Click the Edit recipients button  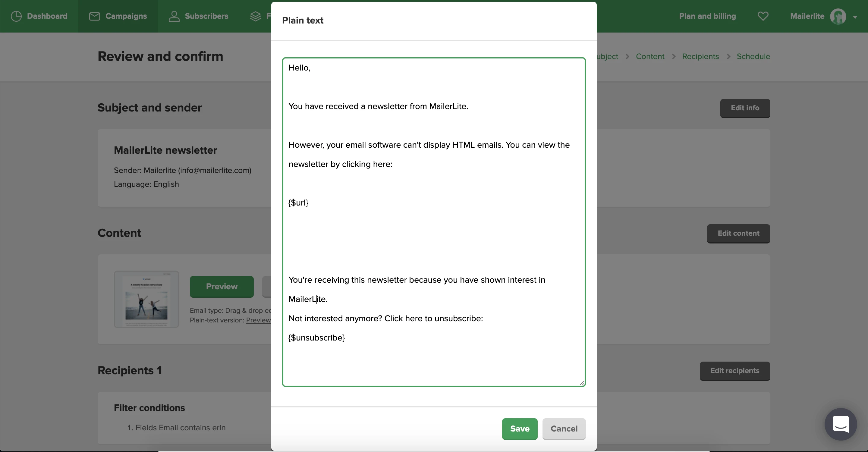pos(734,371)
